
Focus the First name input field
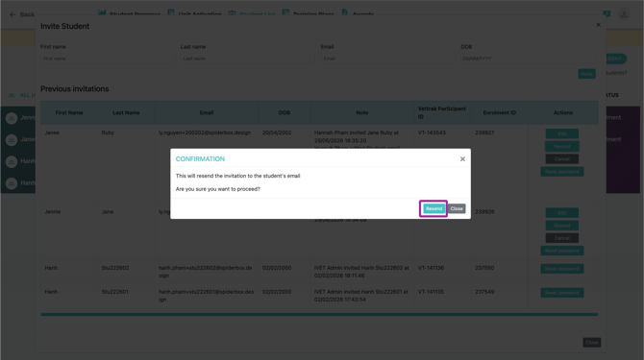(108, 59)
